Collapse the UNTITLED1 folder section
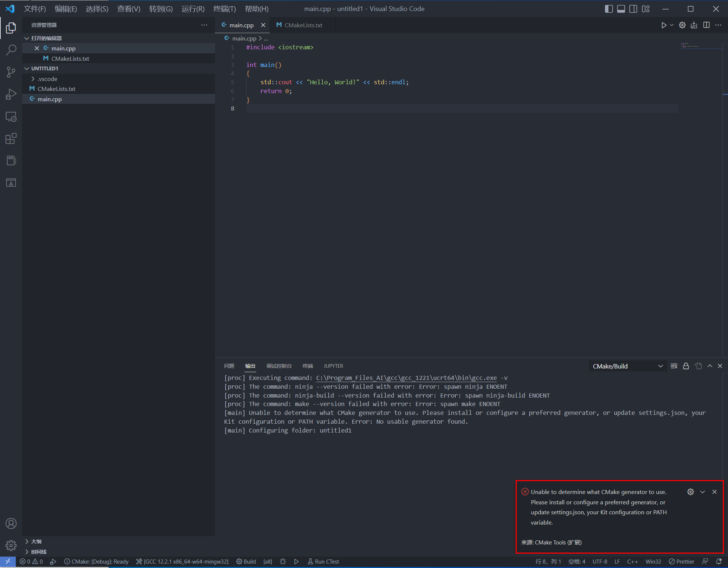Viewport: 728px width, 568px height. [44, 68]
